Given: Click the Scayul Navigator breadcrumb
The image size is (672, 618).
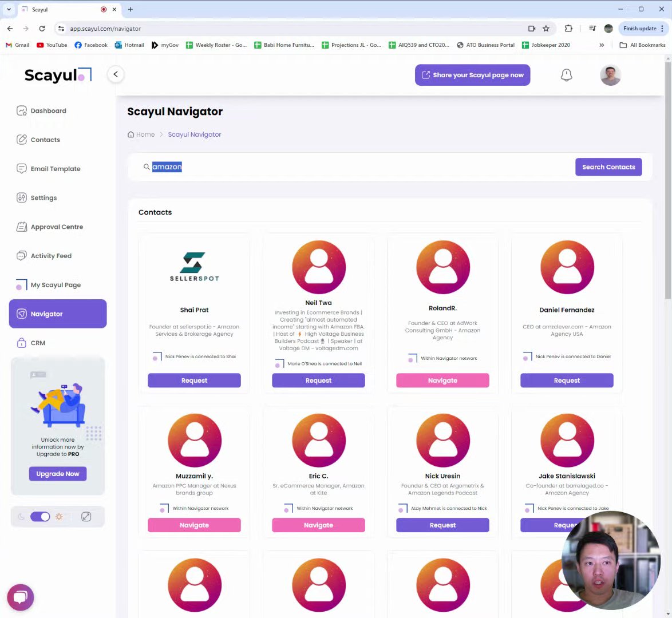Looking at the screenshot, I should pyautogui.click(x=195, y=134).
